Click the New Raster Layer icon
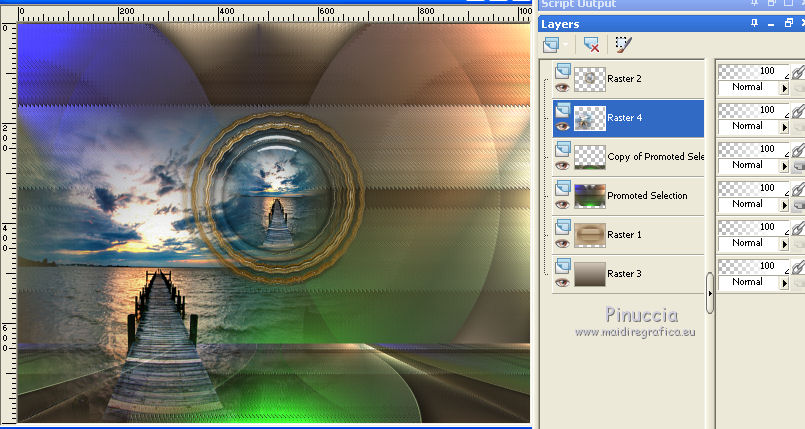Screen dimensions: 805x429 coord(551,45)
